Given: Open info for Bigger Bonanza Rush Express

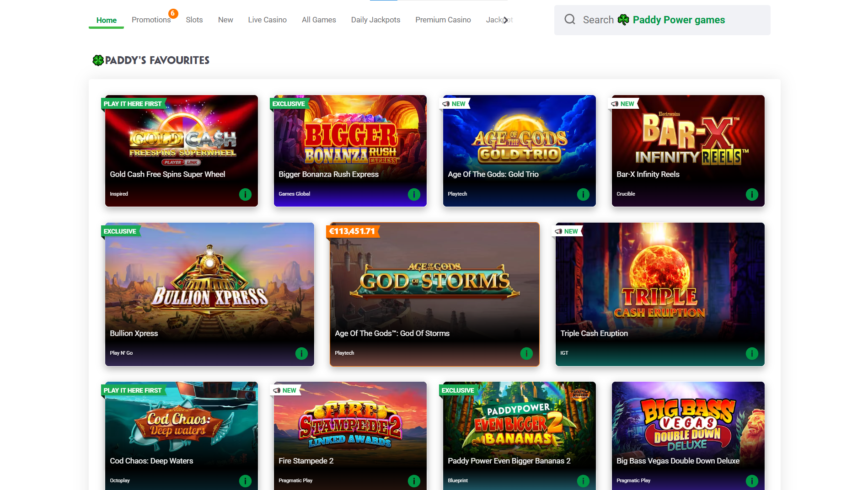Looking at the screenshot, I should (414, 194).
